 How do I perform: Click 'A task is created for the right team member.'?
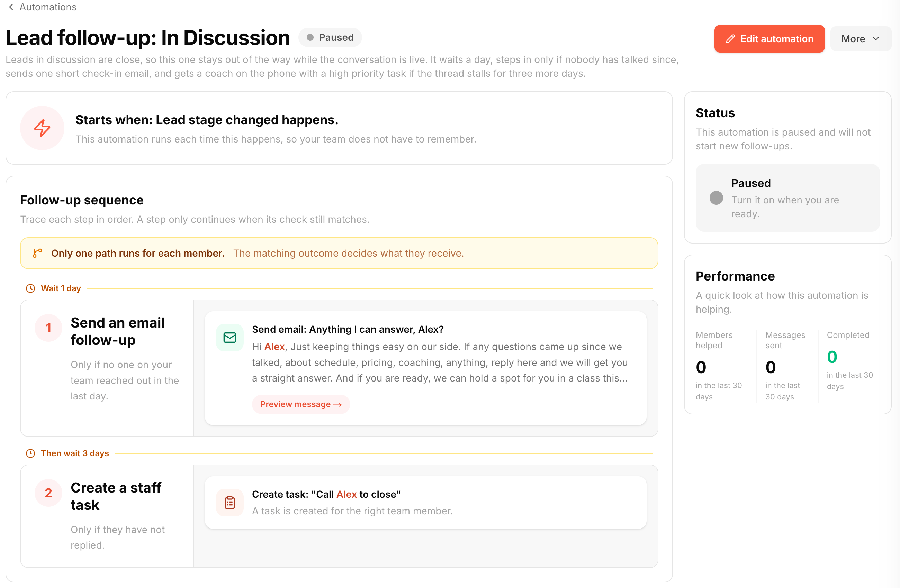click(352, 511)
